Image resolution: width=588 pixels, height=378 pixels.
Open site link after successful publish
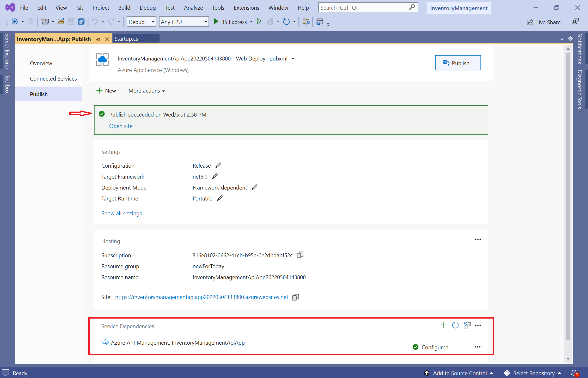tap(121, 126)
